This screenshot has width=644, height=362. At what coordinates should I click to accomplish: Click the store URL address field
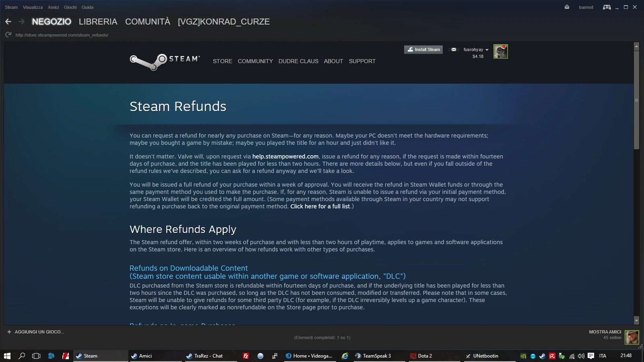pyautogui.click(x=62, y=35)
